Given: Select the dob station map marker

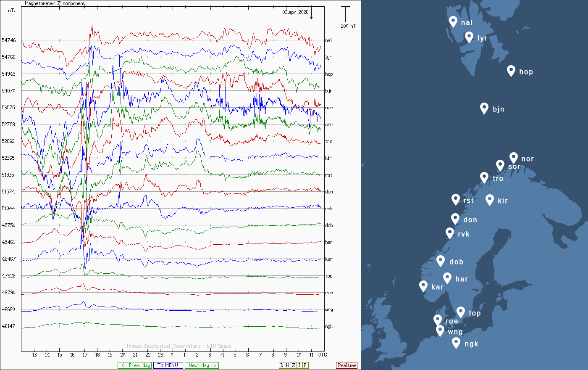Looking at the screenshot, I should pos(440,261).
